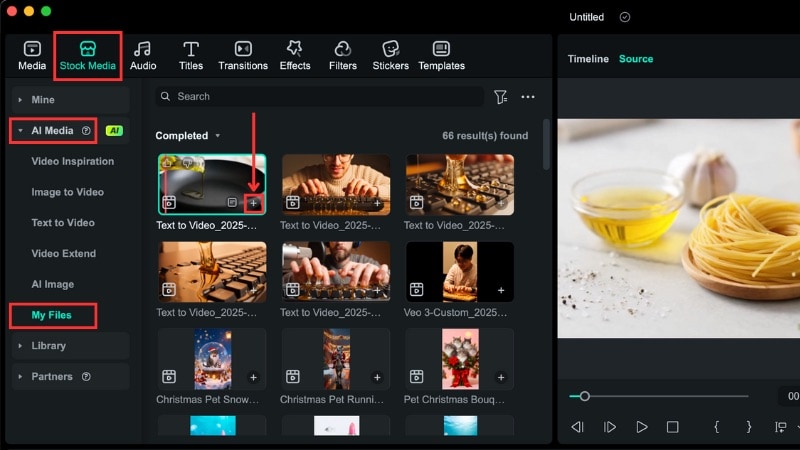Open the Transitions tab
The image size is (800, 450).
(x=243, y=56)
